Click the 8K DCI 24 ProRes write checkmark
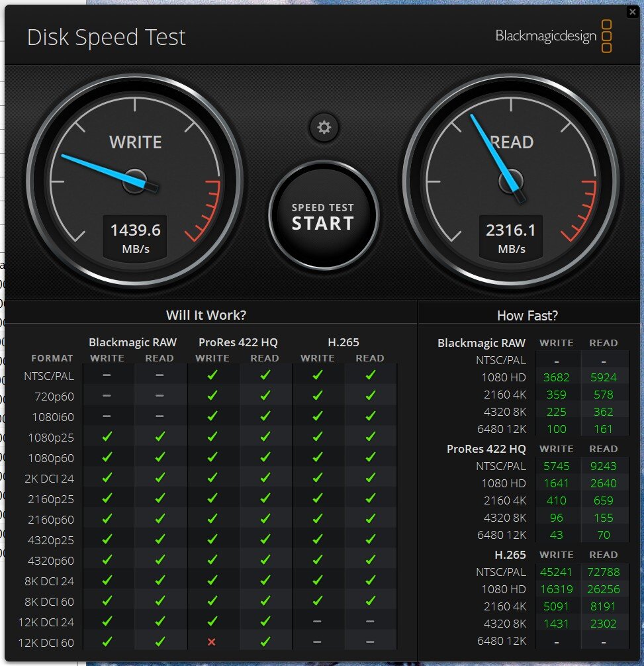The image size is (644, 666). [x=212, y=580]
